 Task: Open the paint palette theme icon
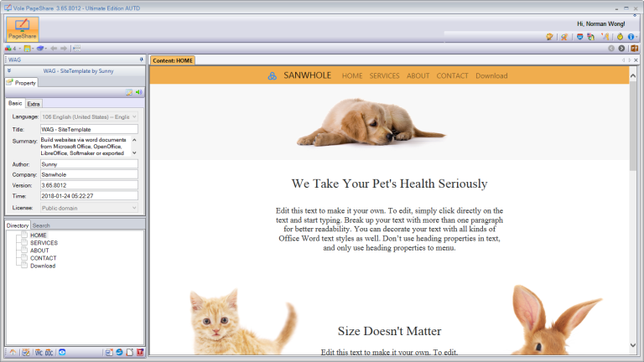pos(549,37)
